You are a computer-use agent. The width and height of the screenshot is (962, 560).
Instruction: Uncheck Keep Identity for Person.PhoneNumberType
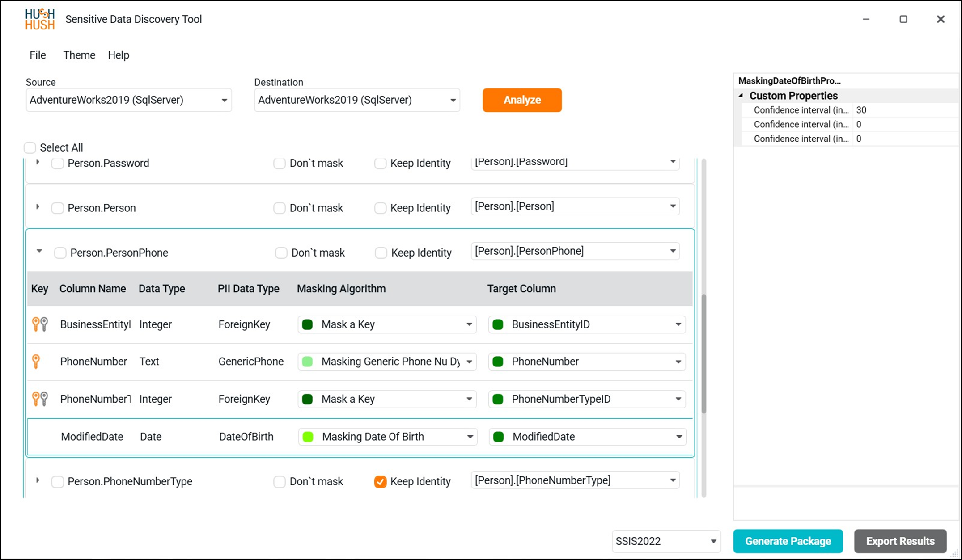[x=380, y=482]
